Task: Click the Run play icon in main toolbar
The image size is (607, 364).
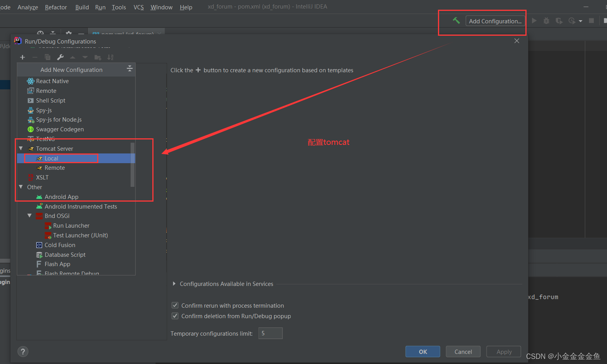Action: (534, 21)
